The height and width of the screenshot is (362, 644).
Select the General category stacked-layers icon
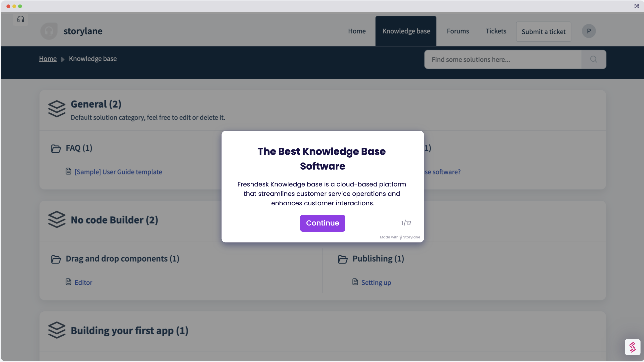coord(57,109)
